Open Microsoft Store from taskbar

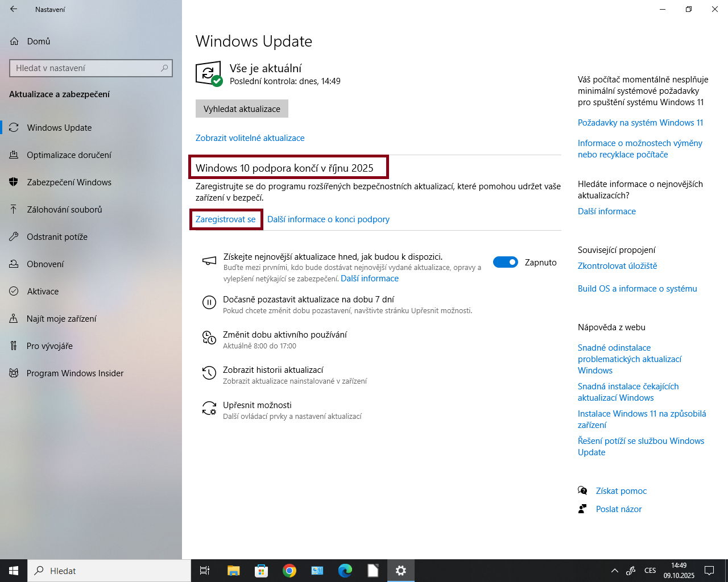click(262, 571)
